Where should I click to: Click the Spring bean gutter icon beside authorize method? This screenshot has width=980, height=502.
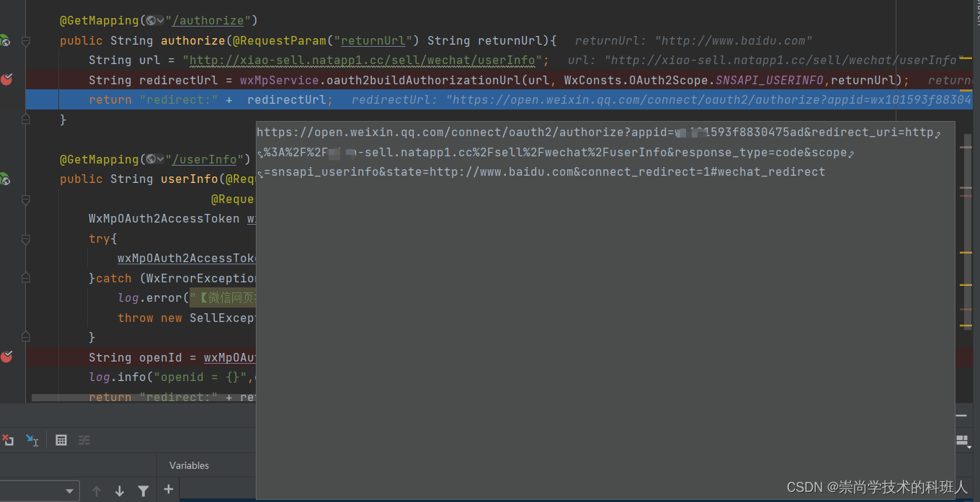pyautogui.click(x=4, y=41)
